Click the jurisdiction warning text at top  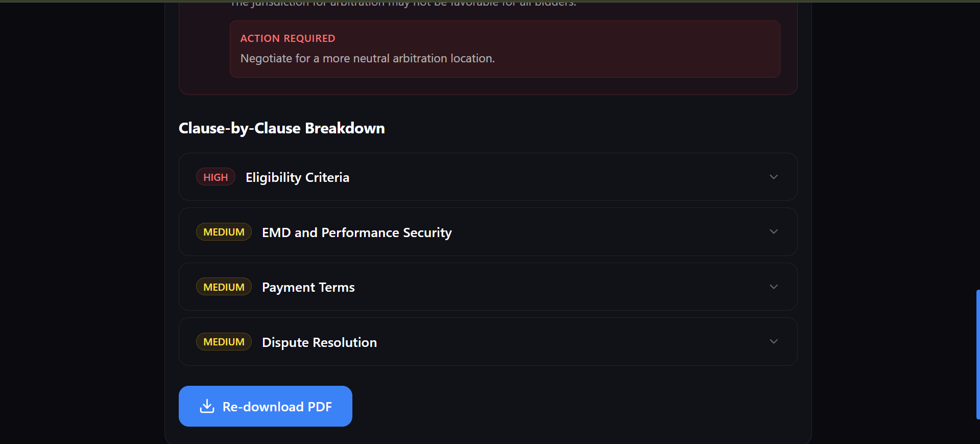click(x=402, y=4)
